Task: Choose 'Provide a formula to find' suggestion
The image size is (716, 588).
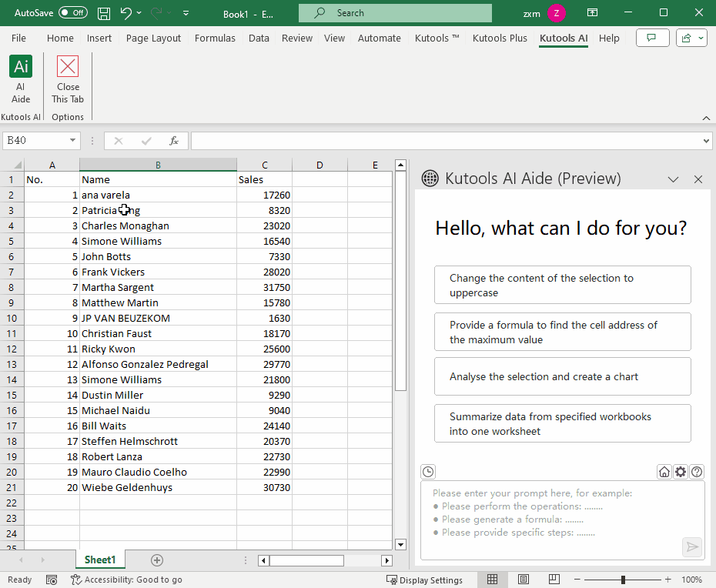Action: tap(563, 332)
